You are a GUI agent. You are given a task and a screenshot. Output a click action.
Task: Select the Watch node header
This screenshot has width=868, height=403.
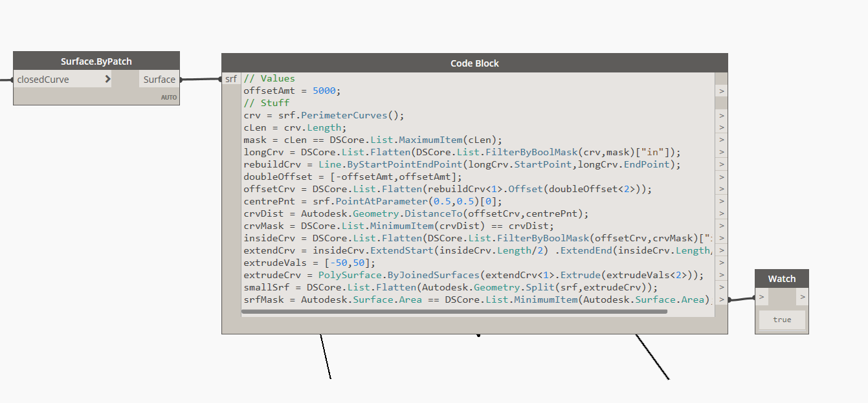(781, 278)
